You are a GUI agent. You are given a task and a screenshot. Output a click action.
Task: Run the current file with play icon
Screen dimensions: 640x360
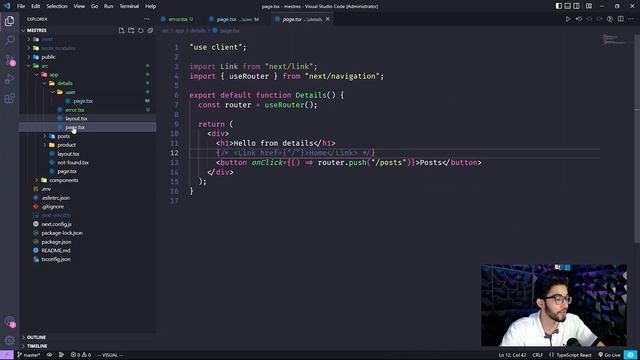(568, 19)
